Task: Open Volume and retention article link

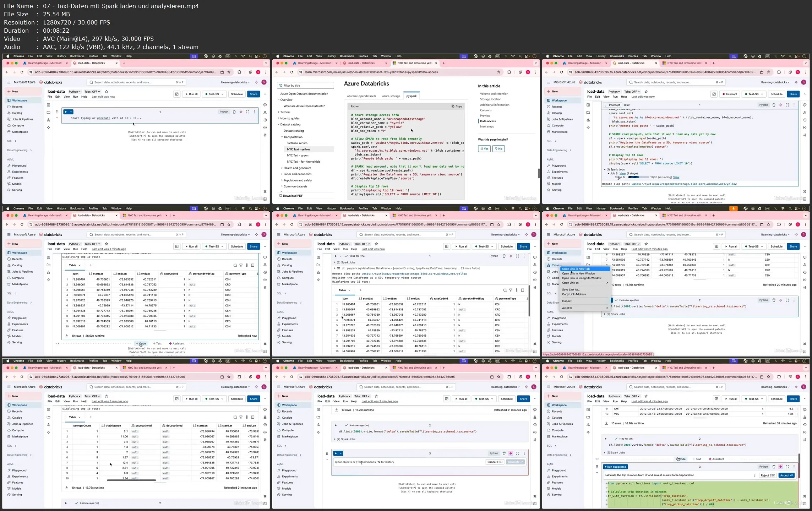Action: pos(494,94)
